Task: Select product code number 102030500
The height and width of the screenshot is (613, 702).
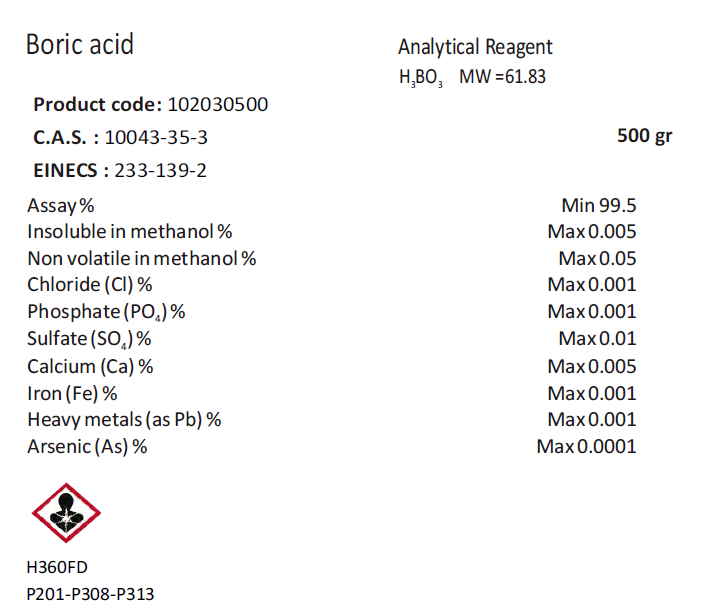Action: point(218,104)
